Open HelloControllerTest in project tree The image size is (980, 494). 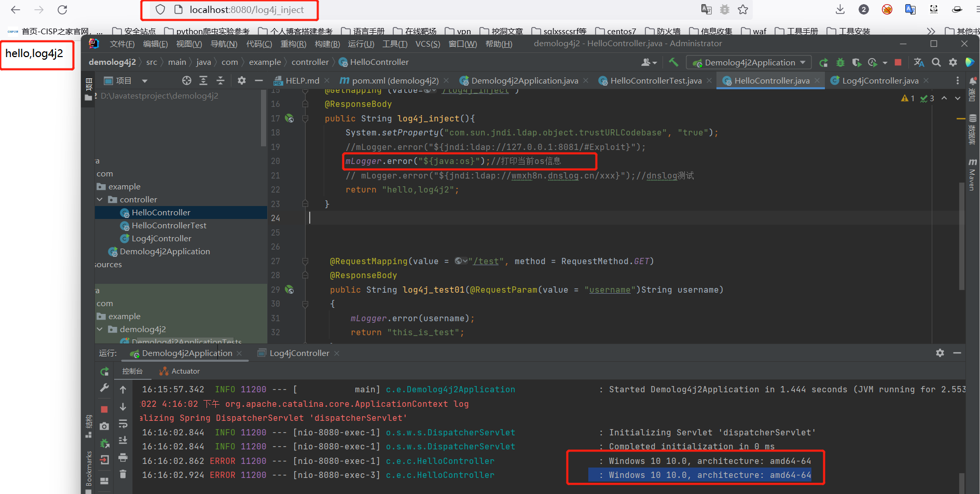[x=169, y=225]
